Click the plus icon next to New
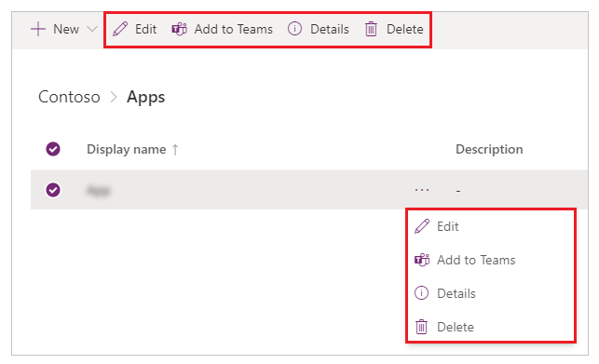 pos(38,29)
